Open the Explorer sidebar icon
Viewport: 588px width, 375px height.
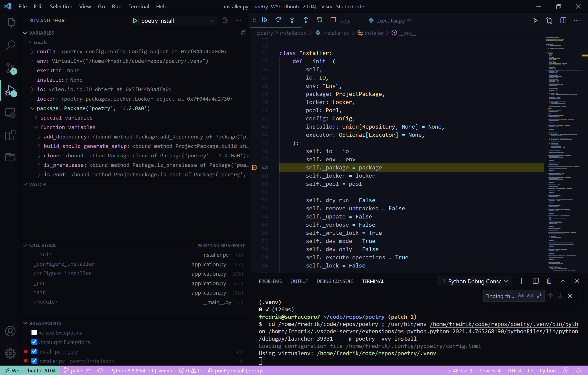click(10, 23)
